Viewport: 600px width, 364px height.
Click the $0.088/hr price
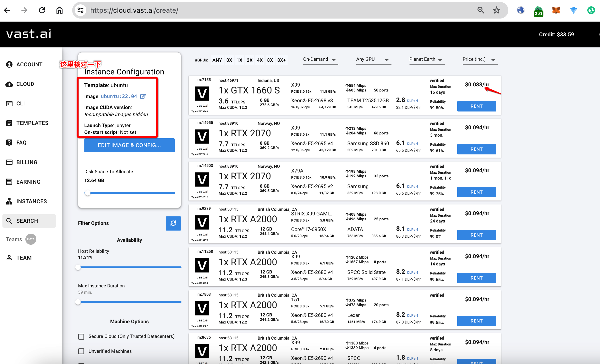[477, 84]
